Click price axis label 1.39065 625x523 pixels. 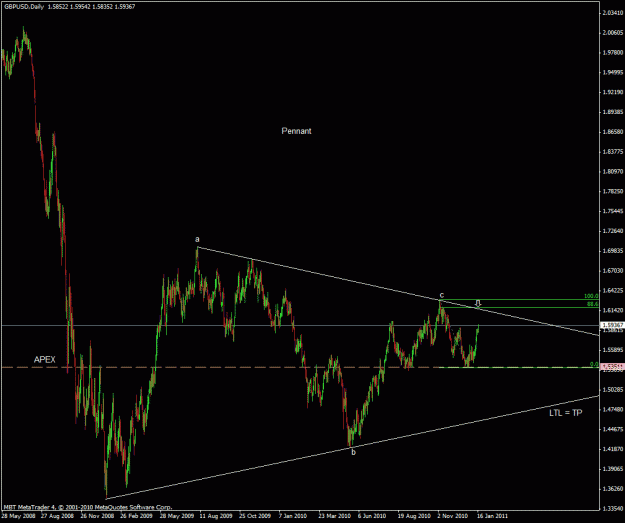612,469
